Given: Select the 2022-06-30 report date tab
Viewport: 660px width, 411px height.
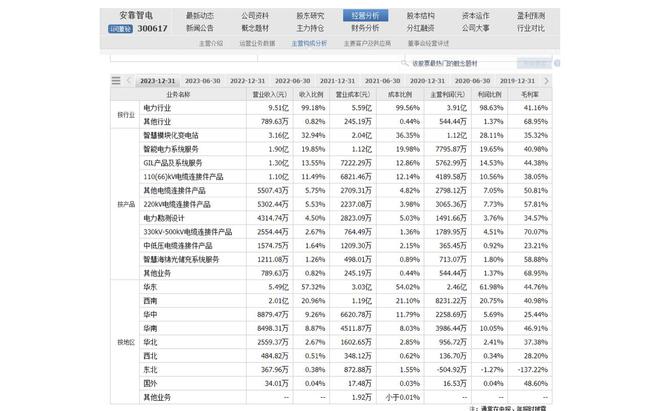Looking at the screenshot, I should pos(293,81).
